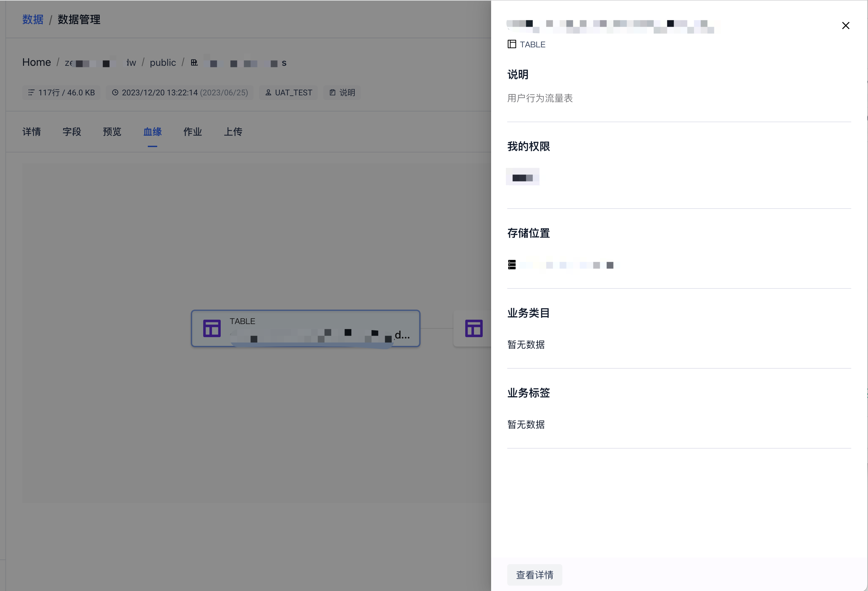Image resolution: width=868 pixels, height=591 pixels.
Task: Open the 数据 breadcrumb link
Action: click(x=33, y=19)
